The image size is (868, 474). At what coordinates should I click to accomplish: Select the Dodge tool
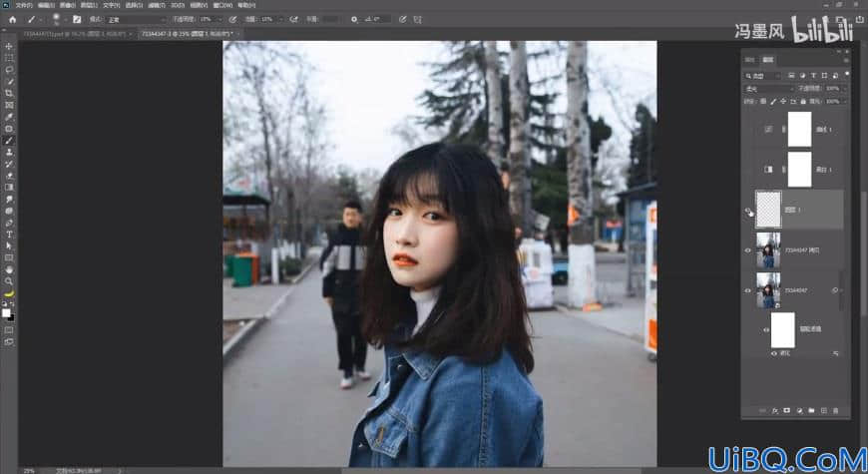point(9,211)
